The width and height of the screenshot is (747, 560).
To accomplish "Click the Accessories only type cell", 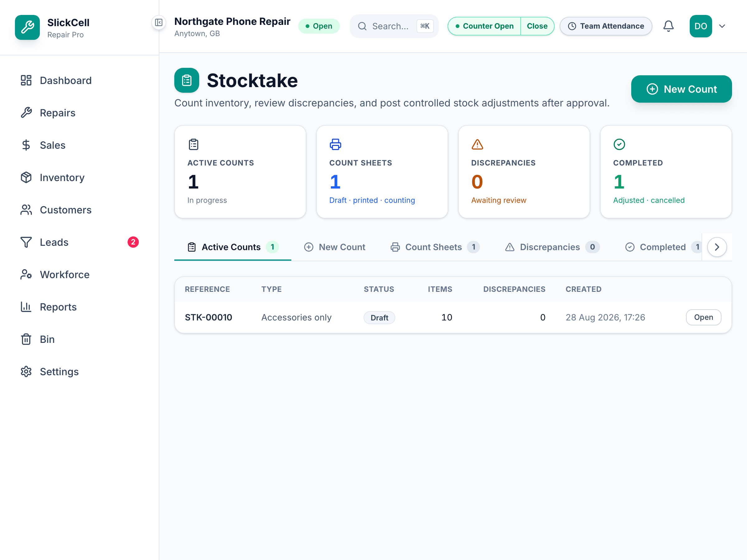I will (x=296, y=317).
